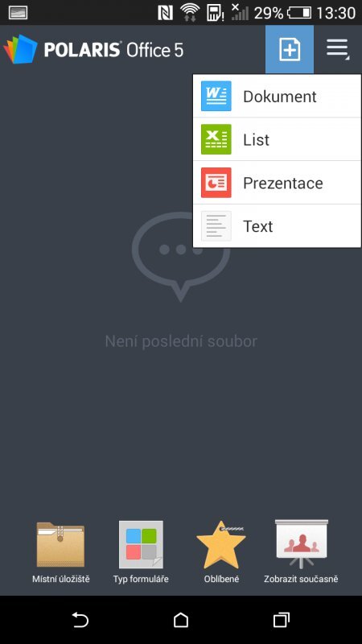Create a new Text file
362x644 pixels.
(277, 226)
